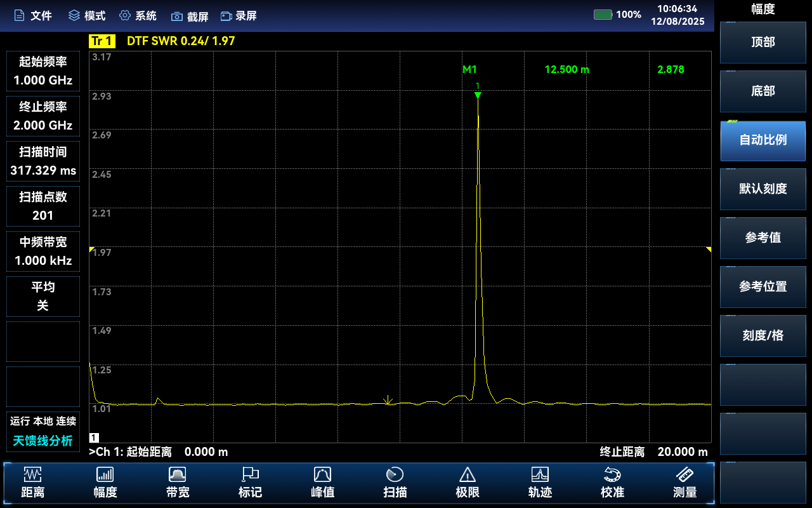Edit the 起始频率 start frequency 1.000 GHz field
Viewport: 812px width, 508px height.
[x=43, y=71]
